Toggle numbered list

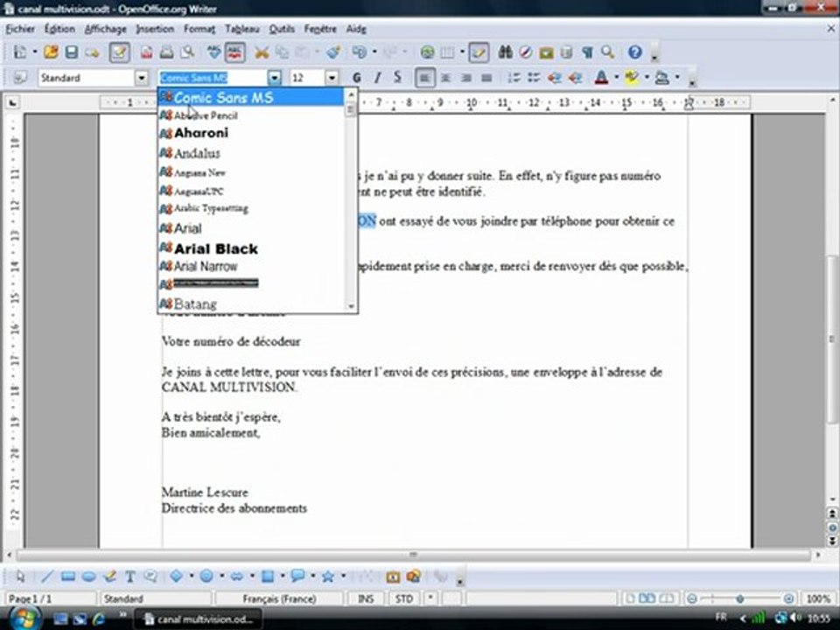pyautogui.click(x=514, y=78)
